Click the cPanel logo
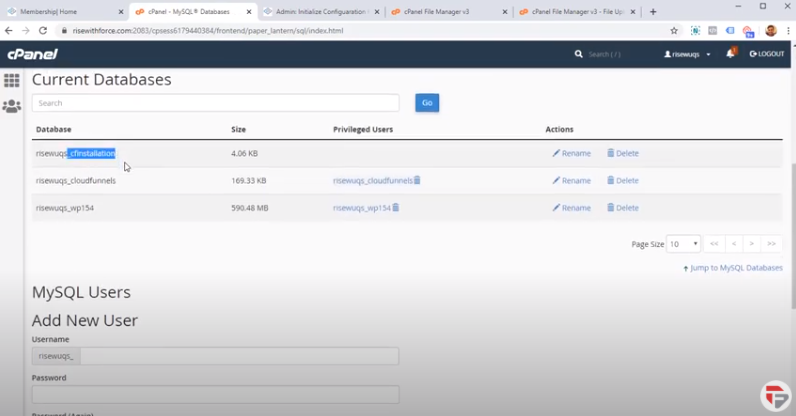 click(32, 54)
